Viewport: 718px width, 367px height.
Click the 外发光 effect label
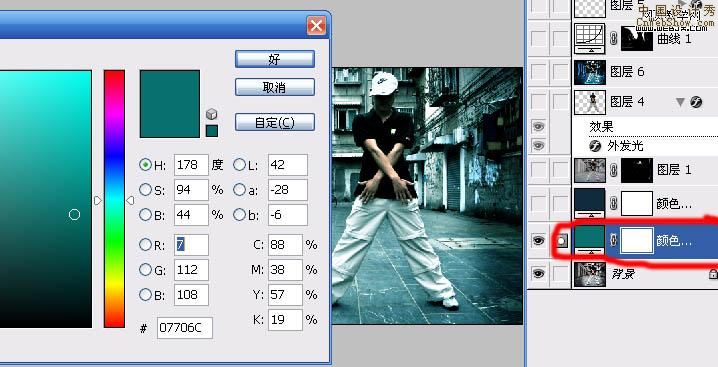(626, 146)
